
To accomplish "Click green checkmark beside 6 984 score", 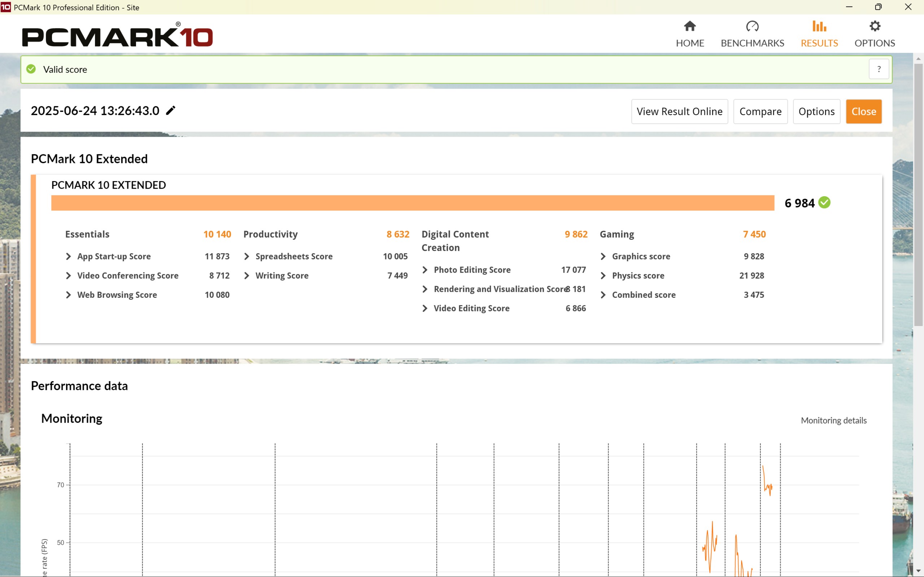I will (824, 203).
